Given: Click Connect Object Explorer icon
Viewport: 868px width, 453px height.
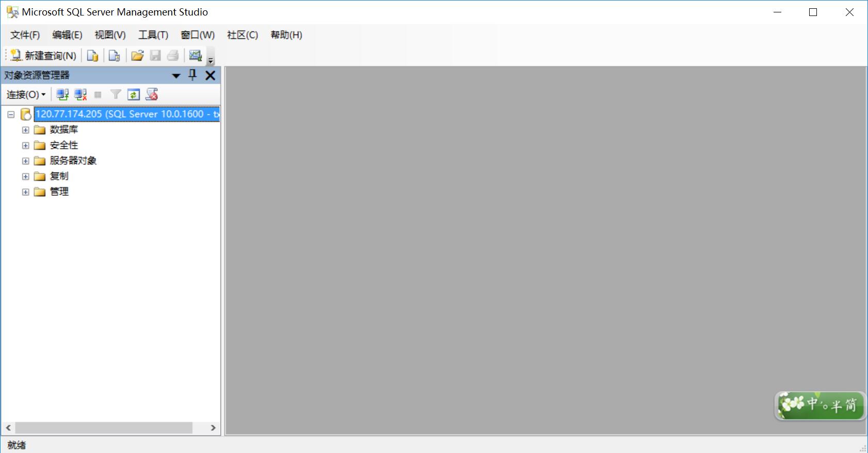Looking at the screenshot, I should [63, 95].
